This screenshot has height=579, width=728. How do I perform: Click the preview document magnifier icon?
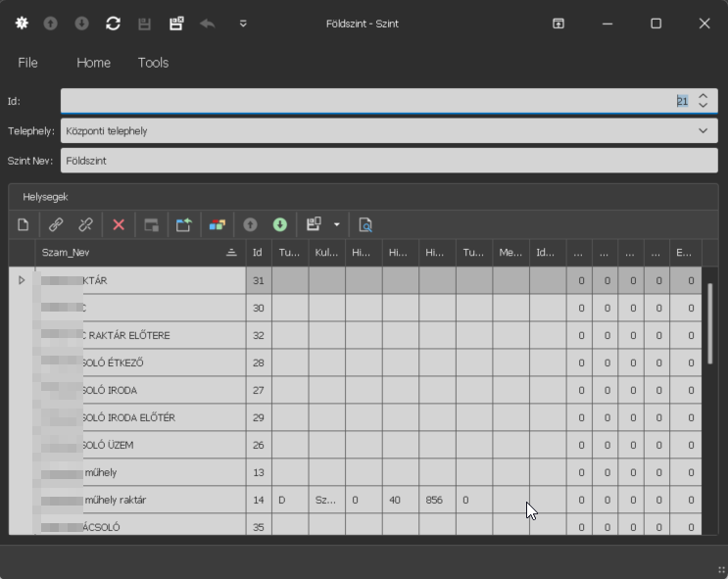pos(365,224)
